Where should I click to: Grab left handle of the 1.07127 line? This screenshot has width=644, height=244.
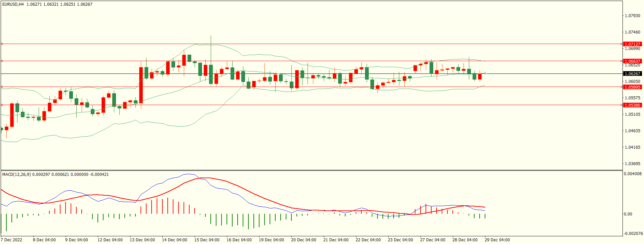2,44
